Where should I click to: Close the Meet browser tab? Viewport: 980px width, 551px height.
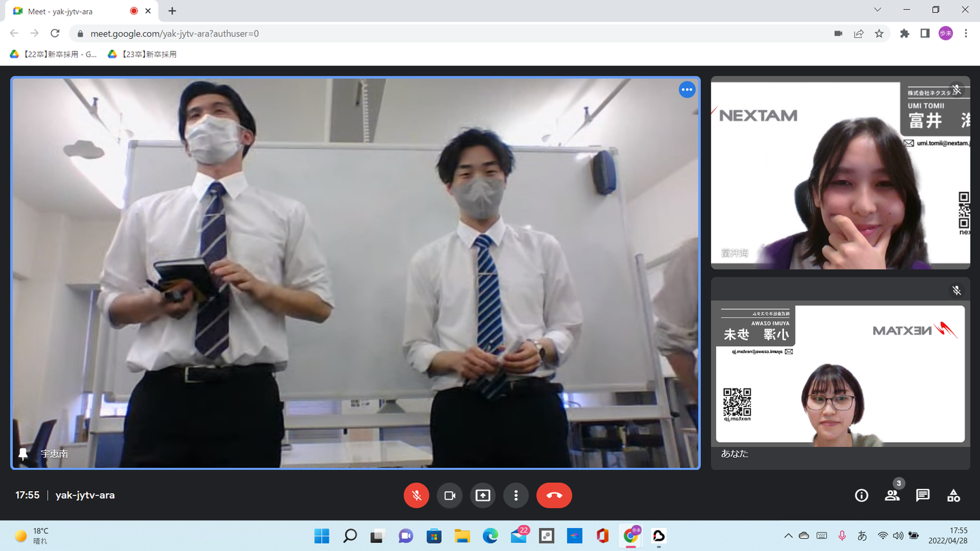148,12
